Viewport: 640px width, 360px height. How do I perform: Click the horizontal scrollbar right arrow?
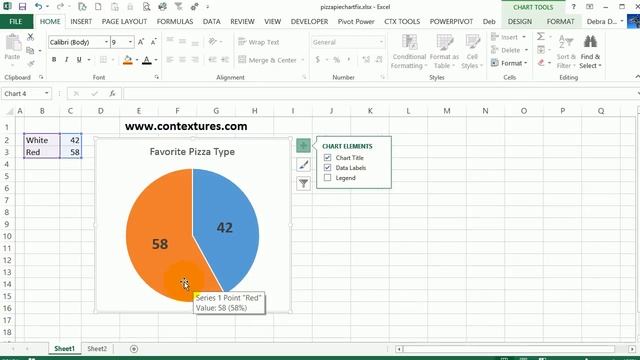632,349
